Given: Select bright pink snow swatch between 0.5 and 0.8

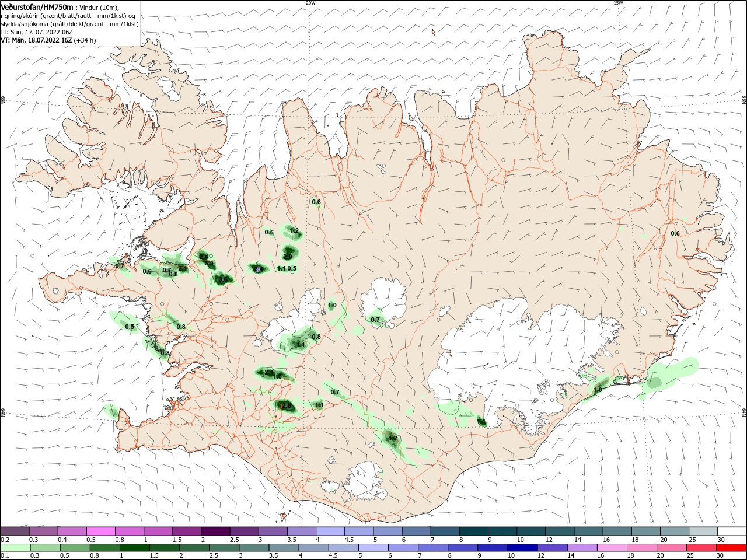Looking at the screenshot, I should tap(101, 531).
